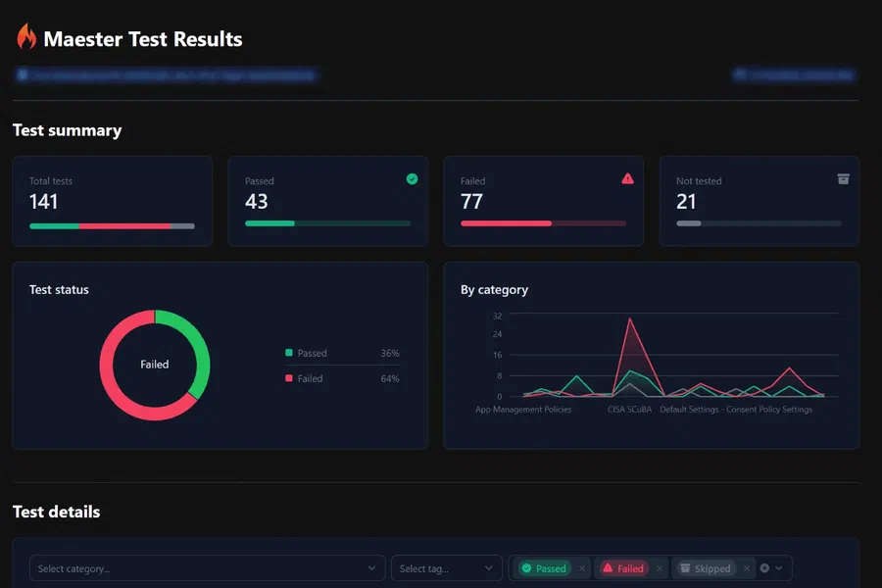Click the Passed card progress bar
The width and height of the screenshot is (882, 588).
(x=328, y=223)
